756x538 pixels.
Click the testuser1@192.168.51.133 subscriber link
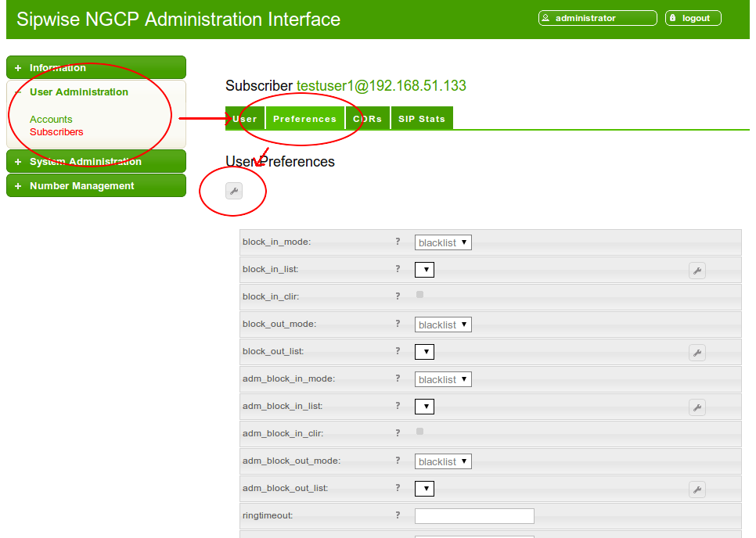point(381,86)
